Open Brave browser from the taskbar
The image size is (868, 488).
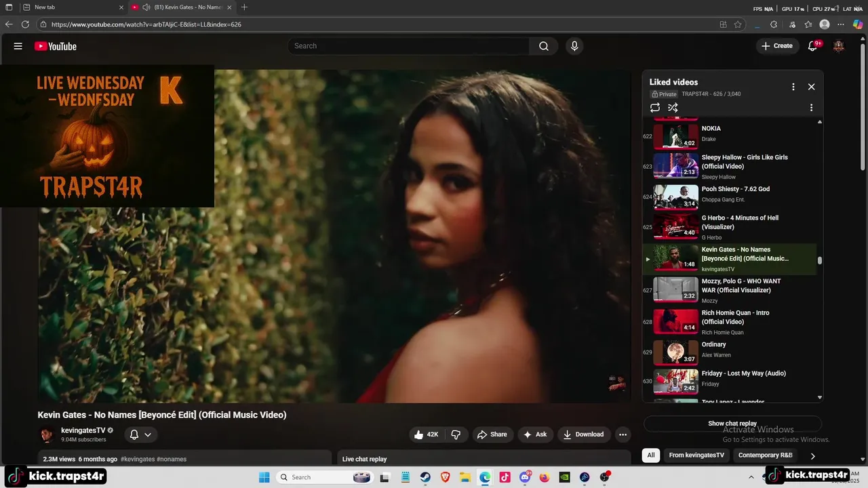[446, 477]
